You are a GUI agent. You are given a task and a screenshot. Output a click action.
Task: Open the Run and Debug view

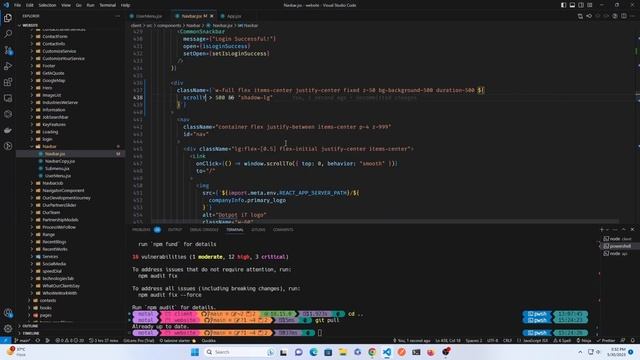coord(8,66)
